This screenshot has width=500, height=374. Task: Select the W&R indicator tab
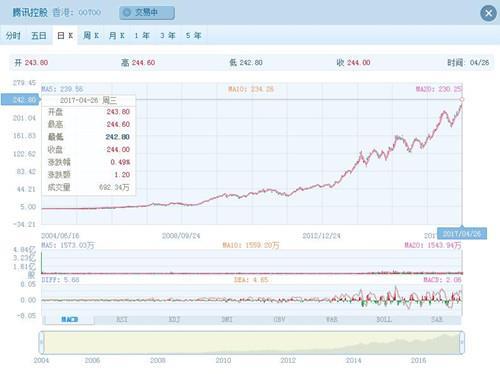point(331,319)
